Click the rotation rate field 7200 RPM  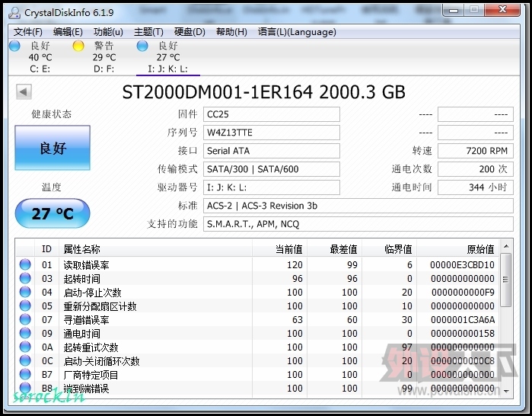476,151
